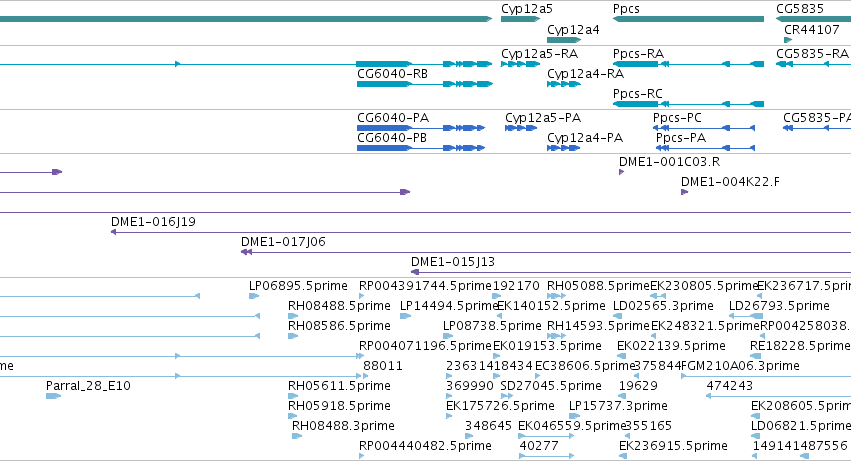
Task: Click transcript CG5835-RA
Action: pyautogui.click(x=812, y=54)
